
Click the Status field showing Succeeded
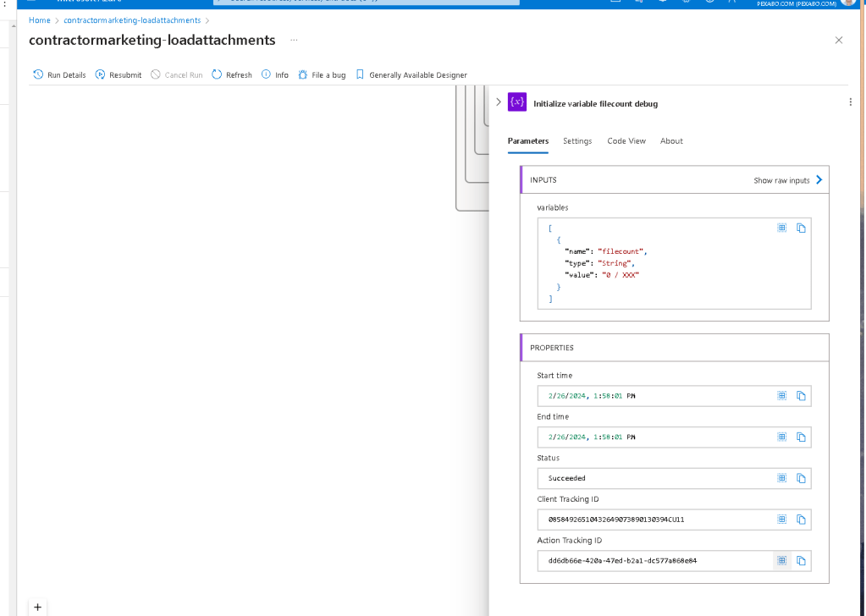point(674,478)
